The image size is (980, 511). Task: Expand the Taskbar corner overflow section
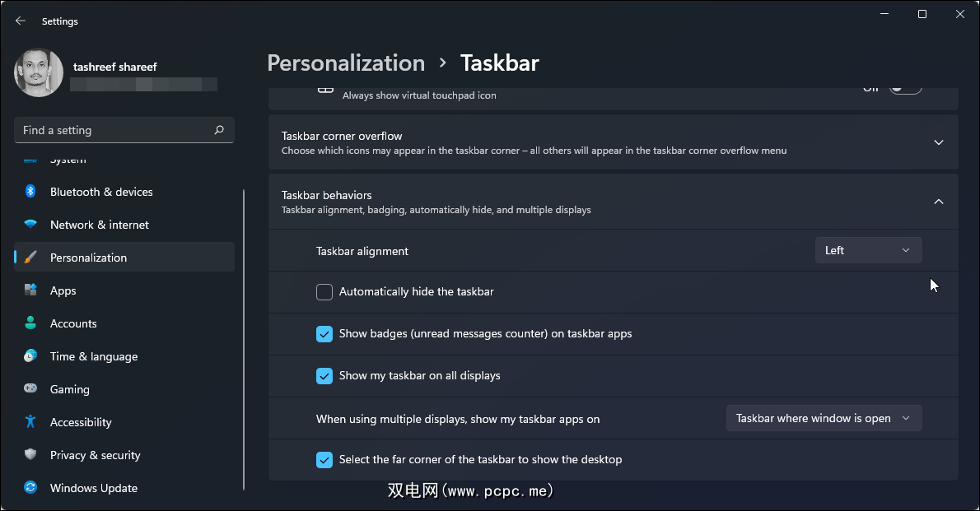click(938, 142)
